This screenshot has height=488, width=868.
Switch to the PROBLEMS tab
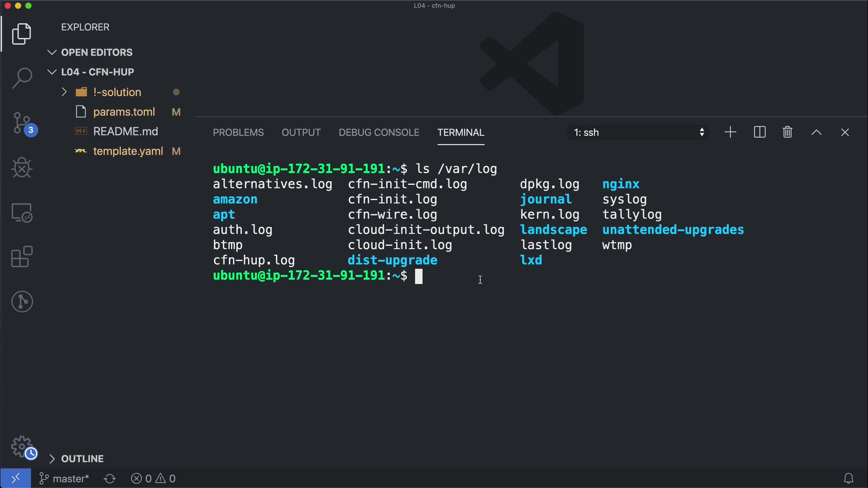238,132
